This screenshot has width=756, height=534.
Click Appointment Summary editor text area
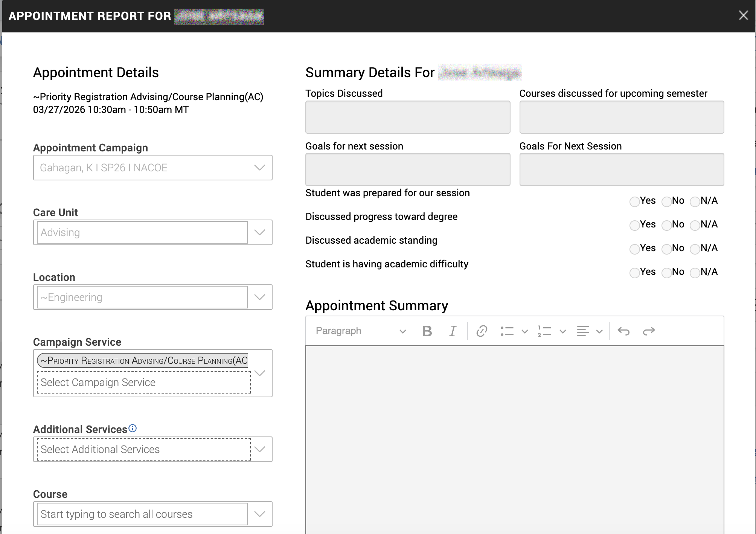[515, 440]
